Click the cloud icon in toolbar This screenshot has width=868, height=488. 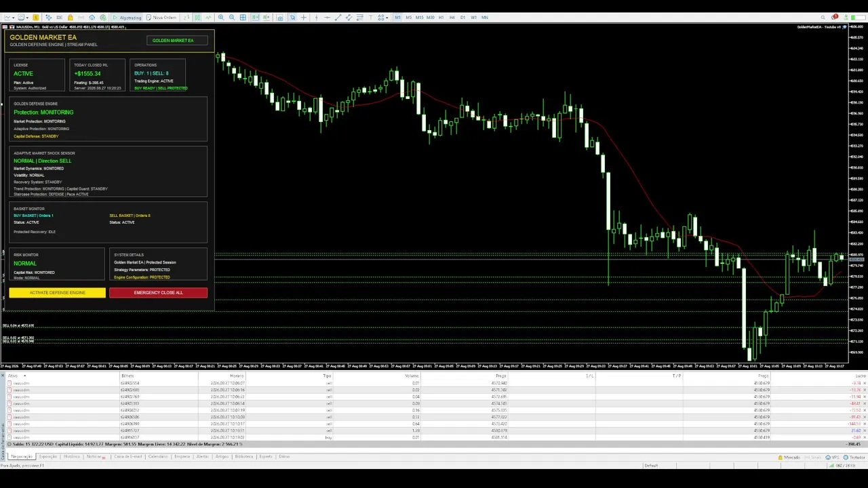point(92,17)
